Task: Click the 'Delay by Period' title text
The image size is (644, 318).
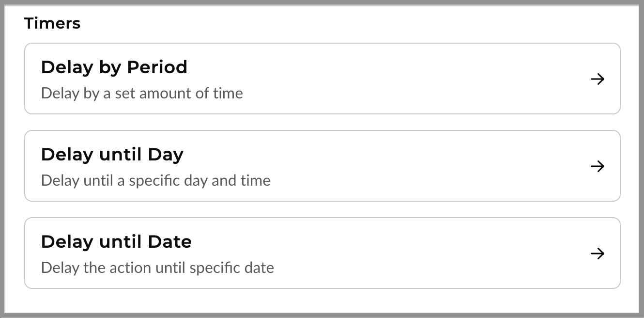Action: pyautogui.click(x=114, y=67)
